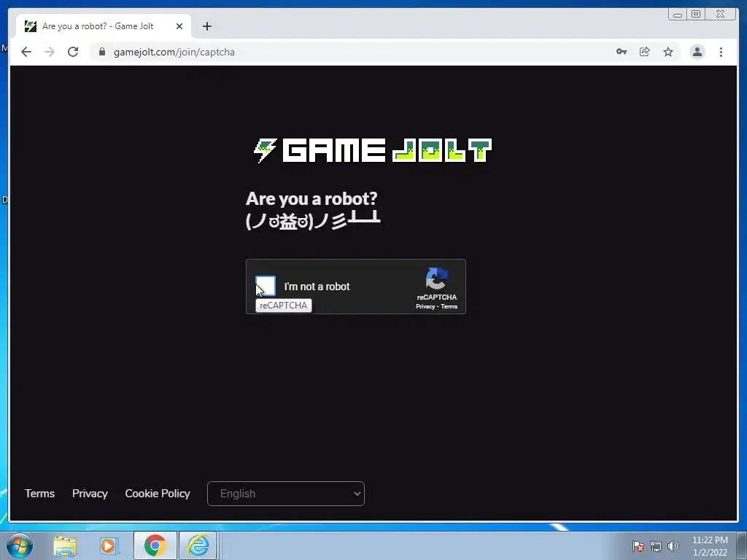
Task: Check the "I'm not a robot" checkbox
Action: pos(266,286)
